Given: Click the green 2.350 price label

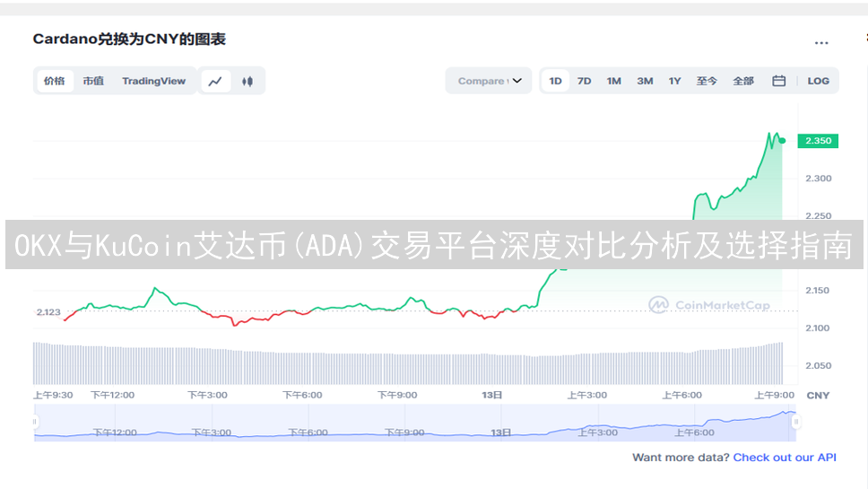Looking at the screenshot, I should point(818,141).
